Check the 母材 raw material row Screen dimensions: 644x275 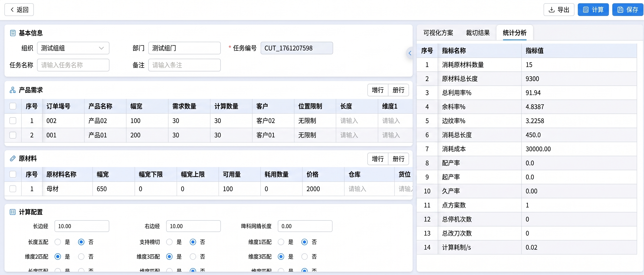click(13, 189)
